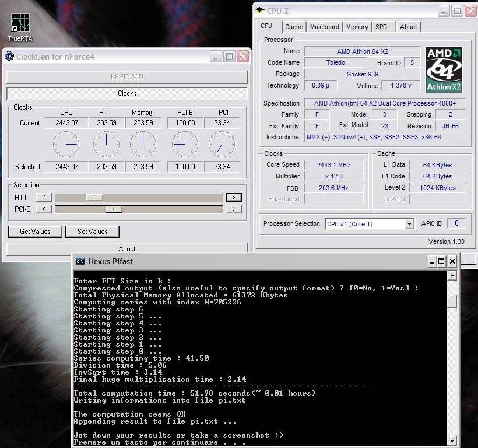This screenshot has width=478, height=448.
Task: Click the AMD Athlon 64 X2 logo
Action: click(x=444, y=69)
